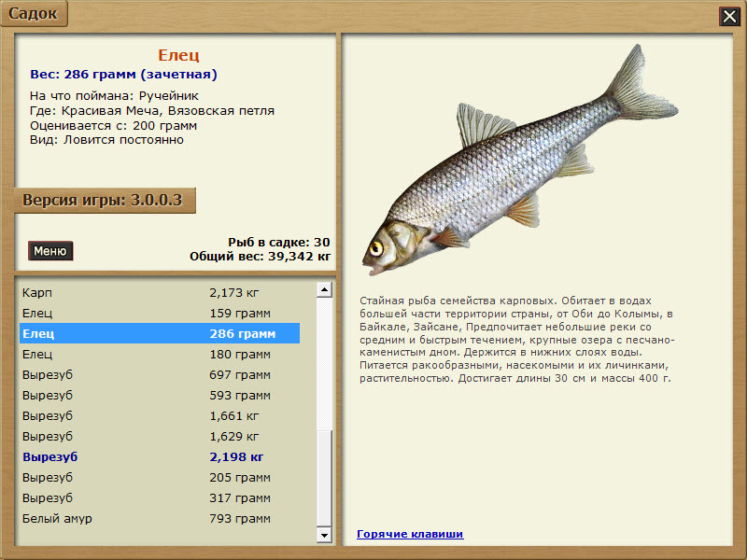Click the Версия игры 3.0.0.3 banner
The image size is (747, 560).
(x=105, y=201)
